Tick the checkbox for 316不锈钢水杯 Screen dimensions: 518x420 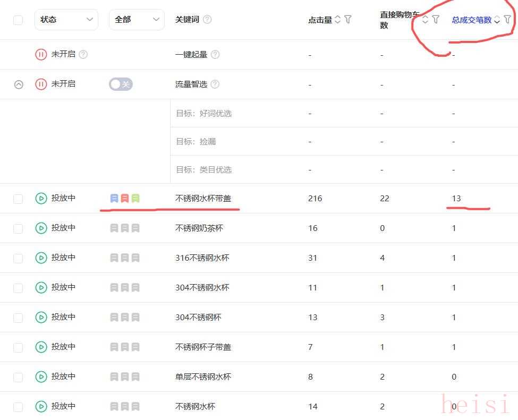click(18, 258)
